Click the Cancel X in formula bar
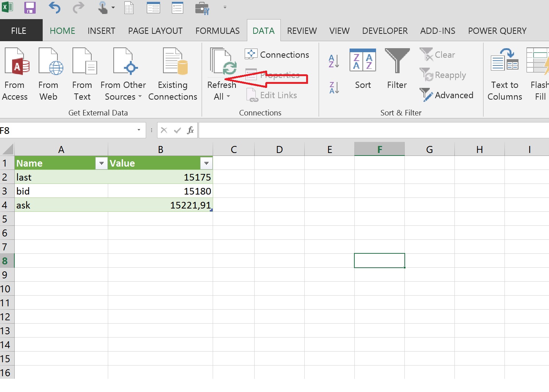The height and width of the screenshot is (392, 549). tap(164, 130)
